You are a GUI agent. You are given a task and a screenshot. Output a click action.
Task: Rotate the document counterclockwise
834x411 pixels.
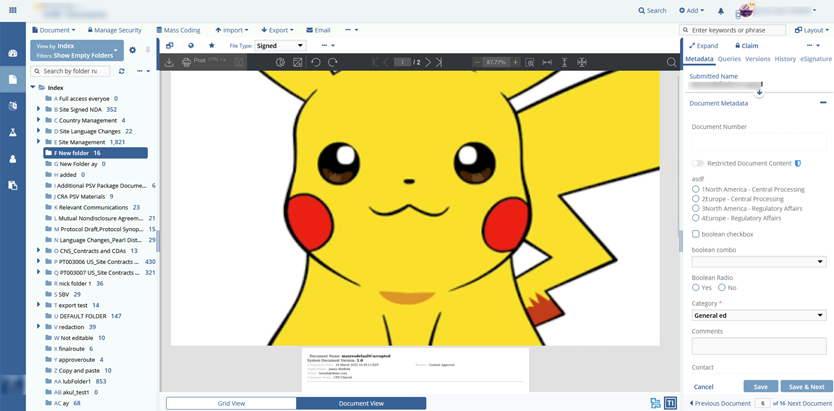[316, 62]
